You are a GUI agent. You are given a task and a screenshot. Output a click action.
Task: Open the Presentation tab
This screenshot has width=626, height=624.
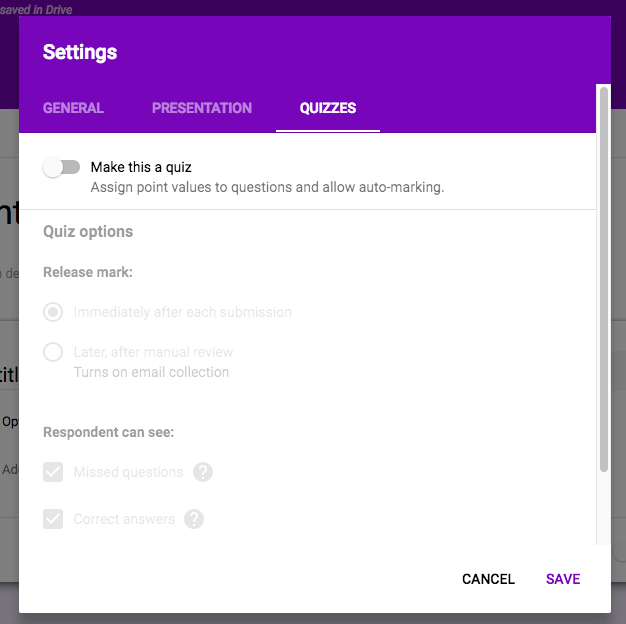tap(202, 108)
